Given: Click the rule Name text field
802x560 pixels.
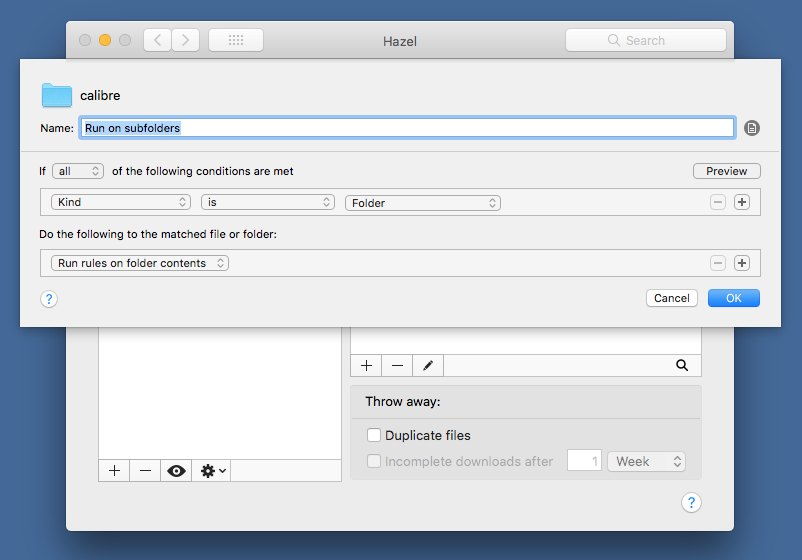Looking at the screenshot, I should click(407, 128).
